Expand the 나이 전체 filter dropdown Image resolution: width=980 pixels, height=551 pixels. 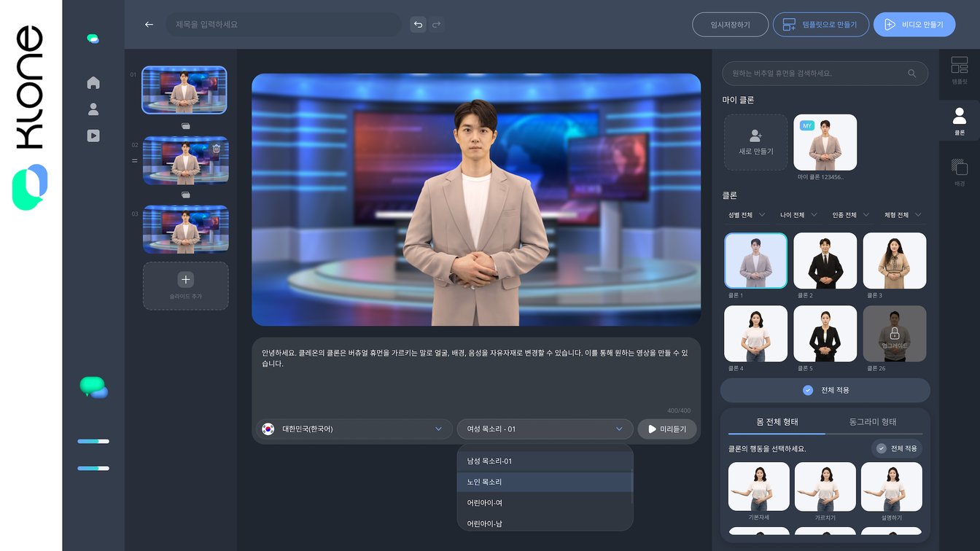pyautogui.click(x=798, y=215)
